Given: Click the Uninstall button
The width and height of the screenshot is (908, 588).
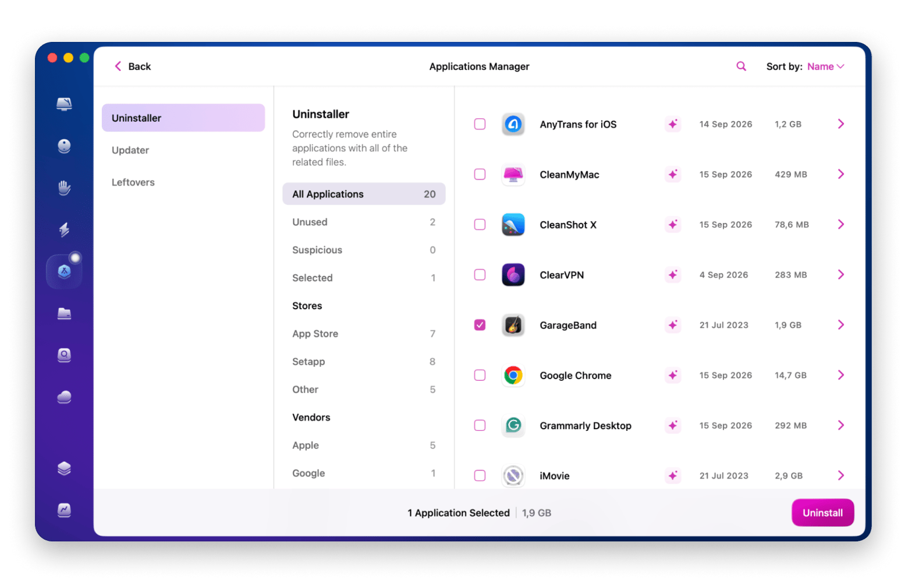Looking at the screenshot, I should click(822, 513).
